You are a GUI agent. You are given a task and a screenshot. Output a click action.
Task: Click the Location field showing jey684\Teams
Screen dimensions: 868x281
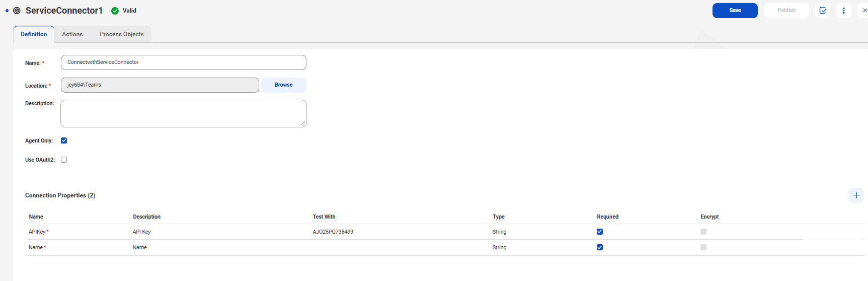pyautogui.click(x=160, y=85)
